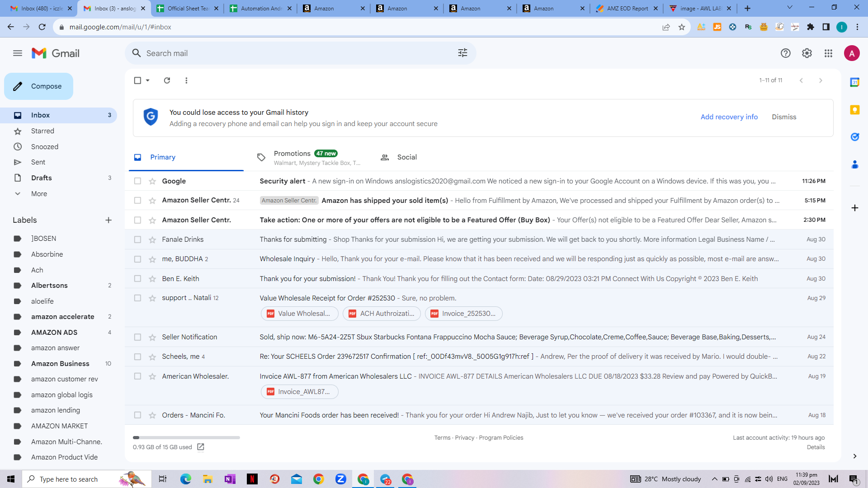Star the Orders - Mancini Foods email
Screen dimensions: 868x488
[x=152, y=415]
